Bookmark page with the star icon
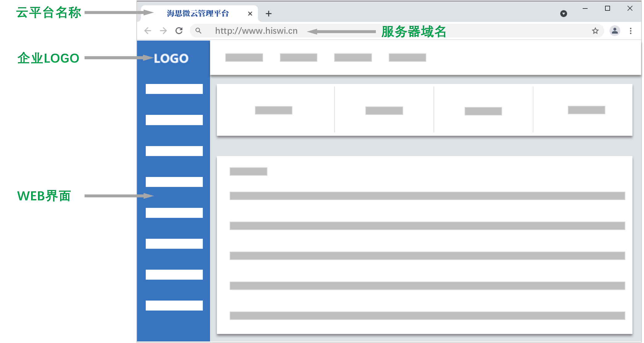Image resolution: width=644 pixels, height=343 pixels. tap(595, 31)
